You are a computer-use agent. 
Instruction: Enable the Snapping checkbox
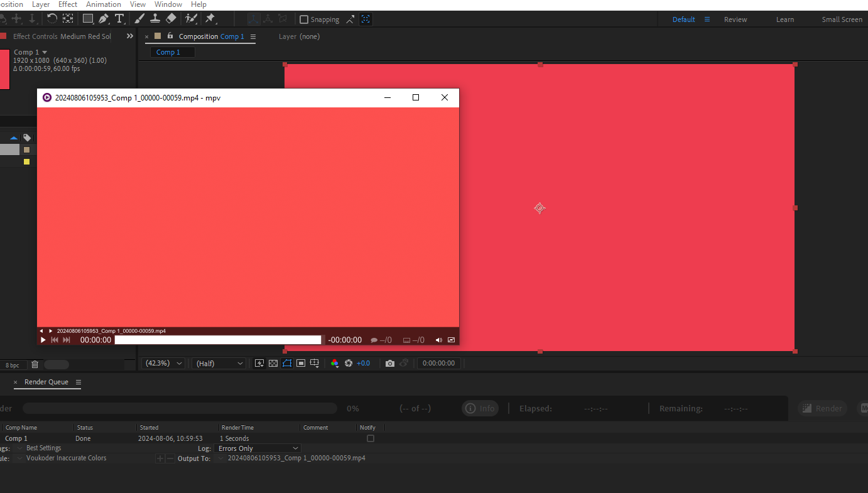coord(304,19)
